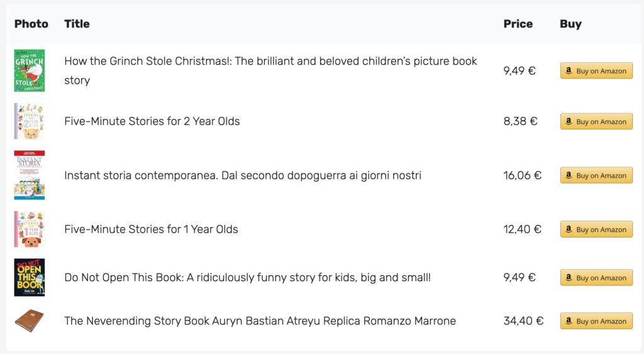Open the Do Not Open This Book cover
Viewport: 644px width, 354px height.
pos(29,277)
